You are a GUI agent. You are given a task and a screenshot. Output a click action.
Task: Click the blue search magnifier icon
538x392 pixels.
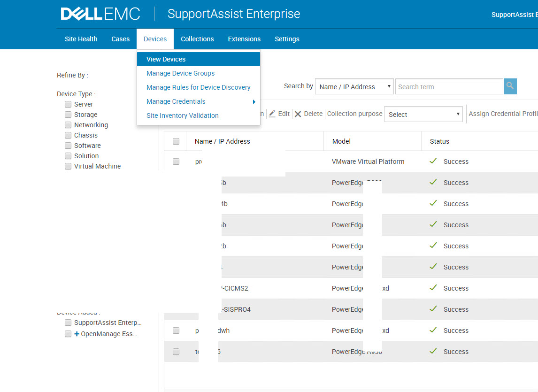coord(510,86)
